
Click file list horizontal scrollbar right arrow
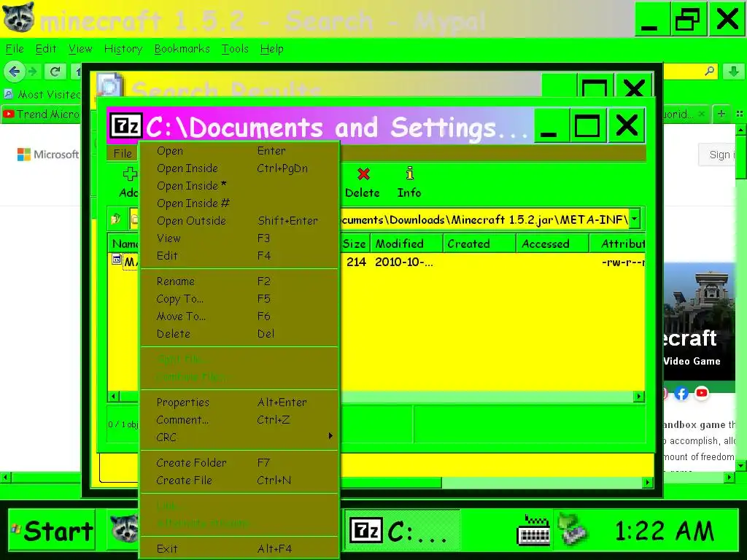coord(639,396)
